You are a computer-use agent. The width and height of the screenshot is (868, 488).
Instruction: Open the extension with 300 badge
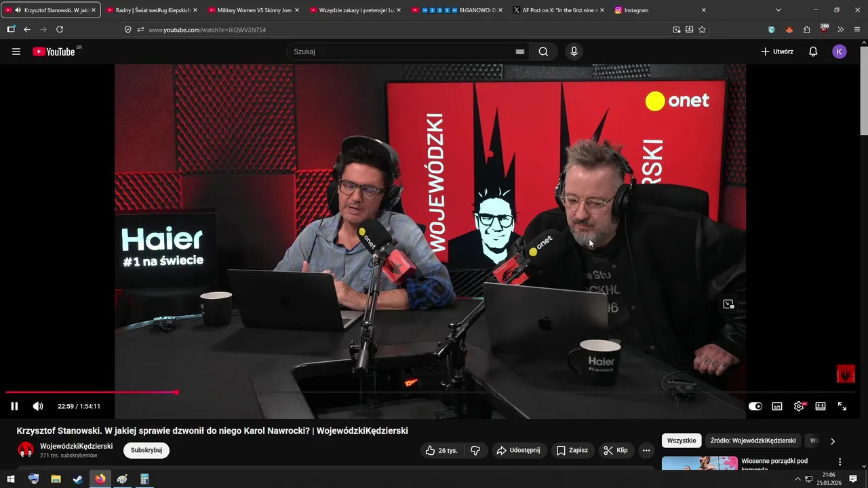tap(824, 29)
